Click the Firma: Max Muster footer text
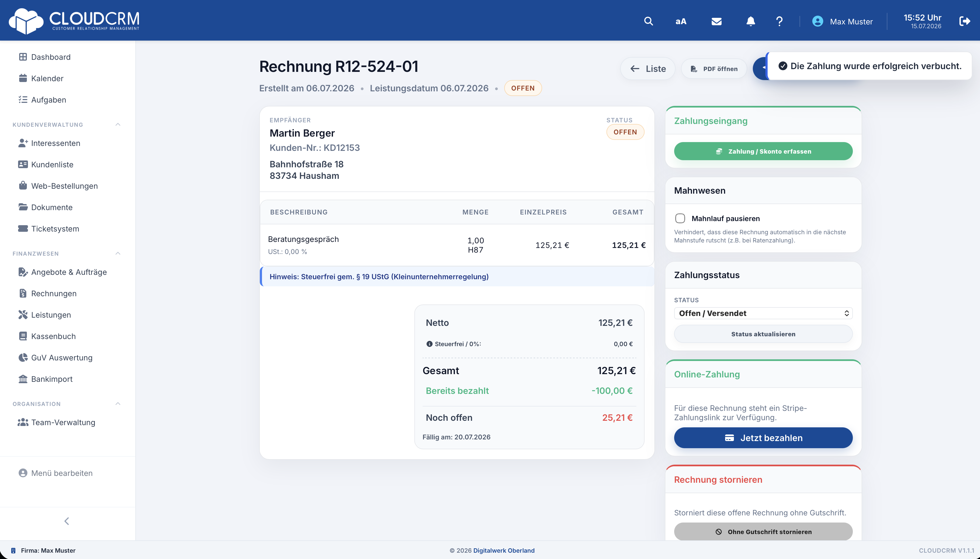980x559 pixels. pyautogui.click(x=48, y=550)
